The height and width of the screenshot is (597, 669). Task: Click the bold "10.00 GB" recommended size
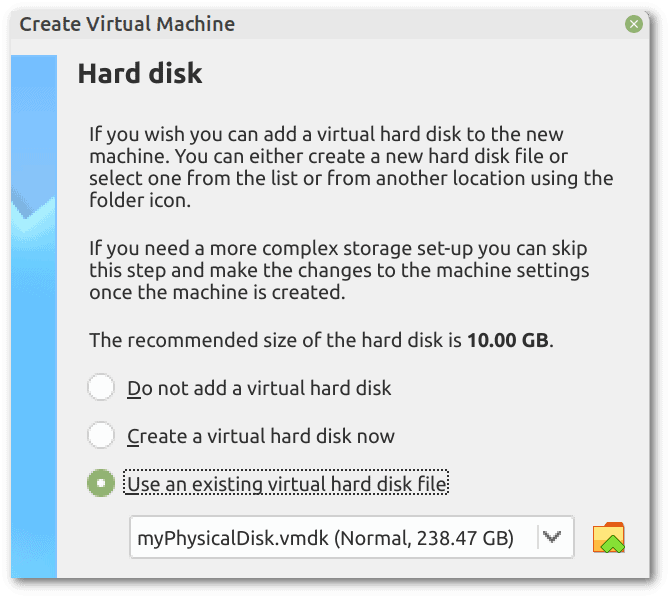point(507,340)
